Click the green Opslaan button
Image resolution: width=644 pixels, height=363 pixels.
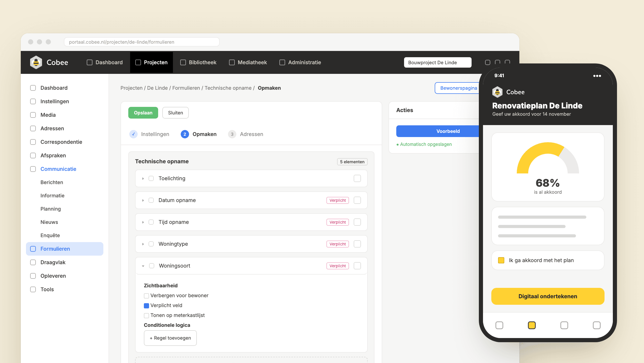coord(143,113)
